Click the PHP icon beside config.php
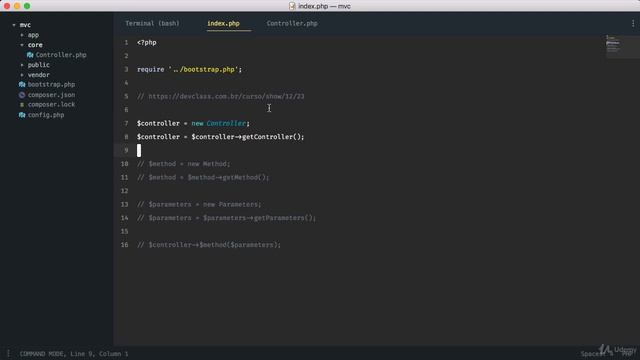Screen dimensions: 640x360 pos(22,115)
